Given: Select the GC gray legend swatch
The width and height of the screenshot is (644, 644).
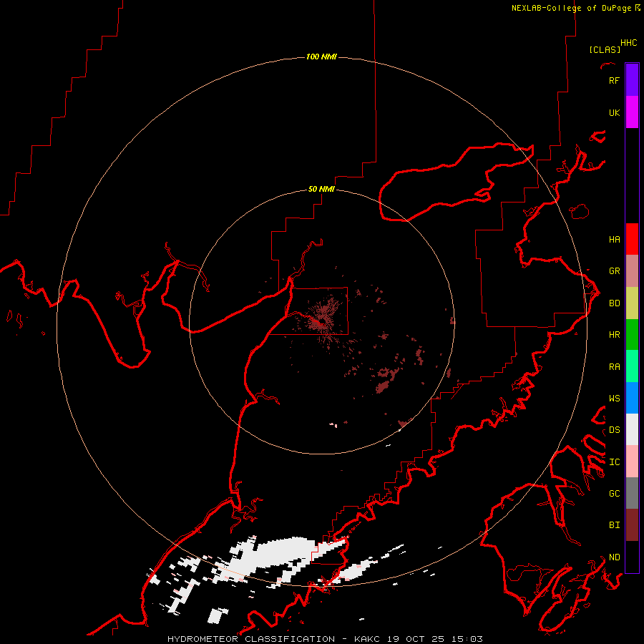Looking at the screenshot, I should [632, 493].
